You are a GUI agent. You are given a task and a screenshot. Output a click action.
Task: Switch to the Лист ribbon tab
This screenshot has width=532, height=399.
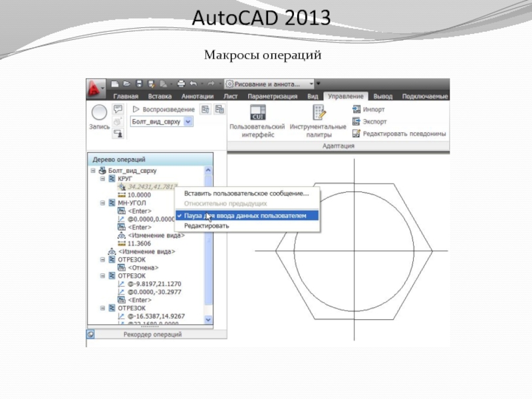coord(230,96)
